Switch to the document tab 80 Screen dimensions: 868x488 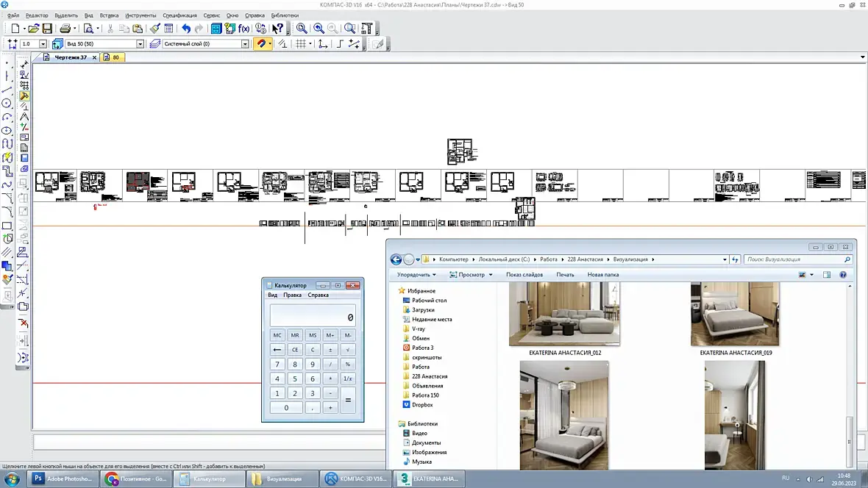click(113, 57)
